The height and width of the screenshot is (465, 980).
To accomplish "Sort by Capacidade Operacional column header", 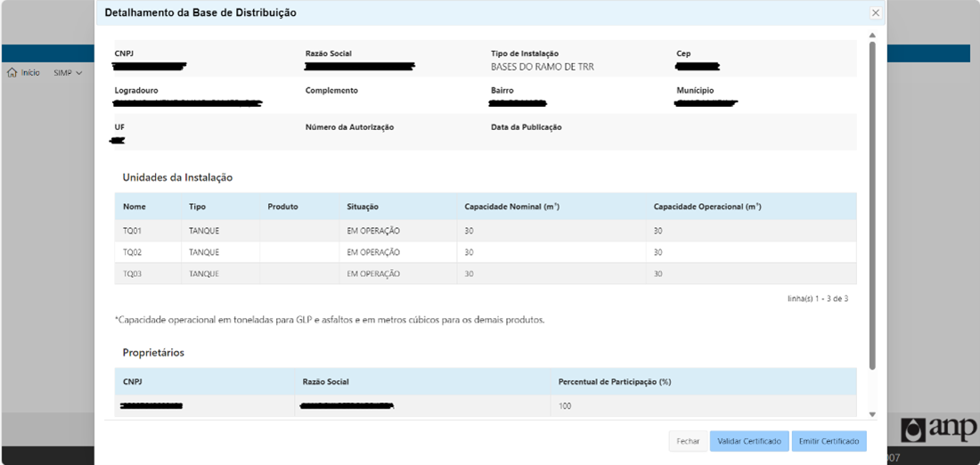I will (706, 207).
